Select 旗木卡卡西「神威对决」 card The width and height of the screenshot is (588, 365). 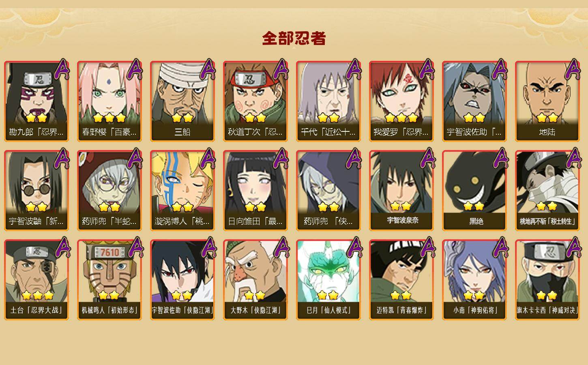(547, 280)
